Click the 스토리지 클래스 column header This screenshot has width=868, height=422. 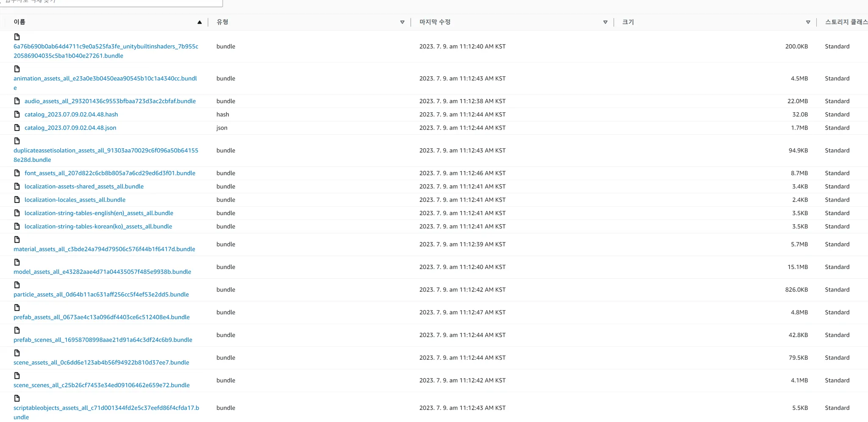click(x=846, y=22)
